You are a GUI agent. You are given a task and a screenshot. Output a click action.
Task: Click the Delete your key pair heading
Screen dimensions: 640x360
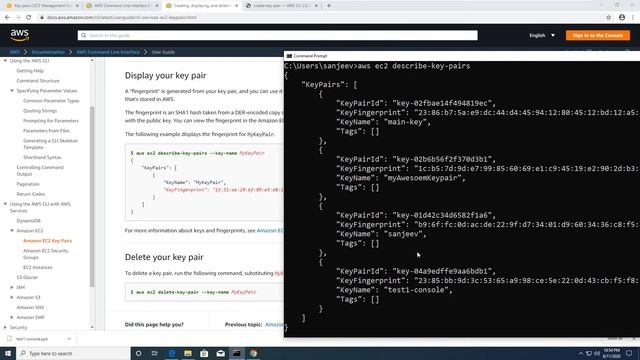[164, 257]
